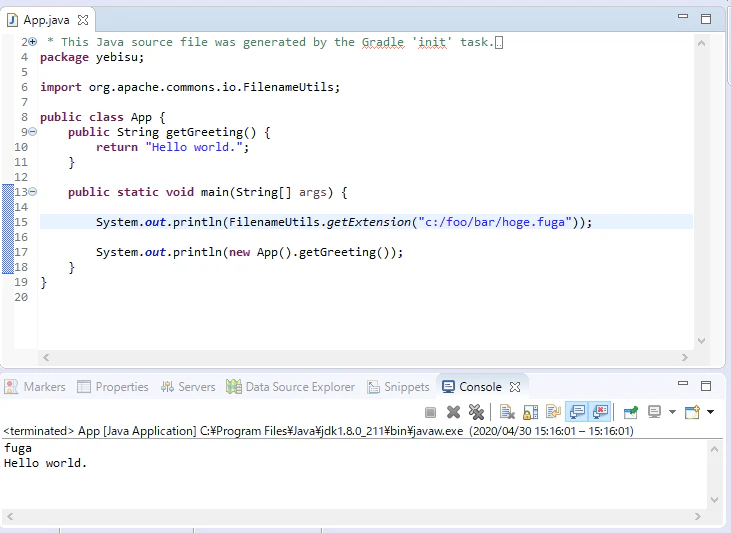Collapse the main method at line 13
This screenshot has height=533, width=731.
(x=33, y=192)
